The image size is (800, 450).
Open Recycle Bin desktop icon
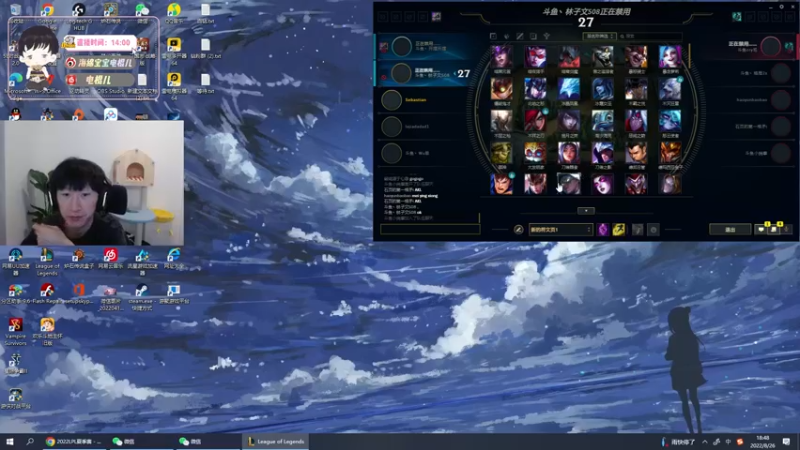pos(16,12)
